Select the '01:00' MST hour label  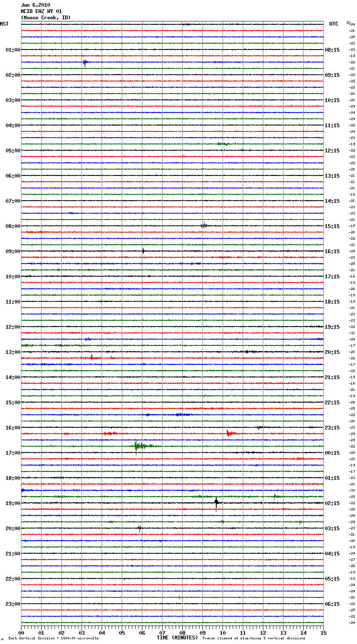[x=13, y=50]
